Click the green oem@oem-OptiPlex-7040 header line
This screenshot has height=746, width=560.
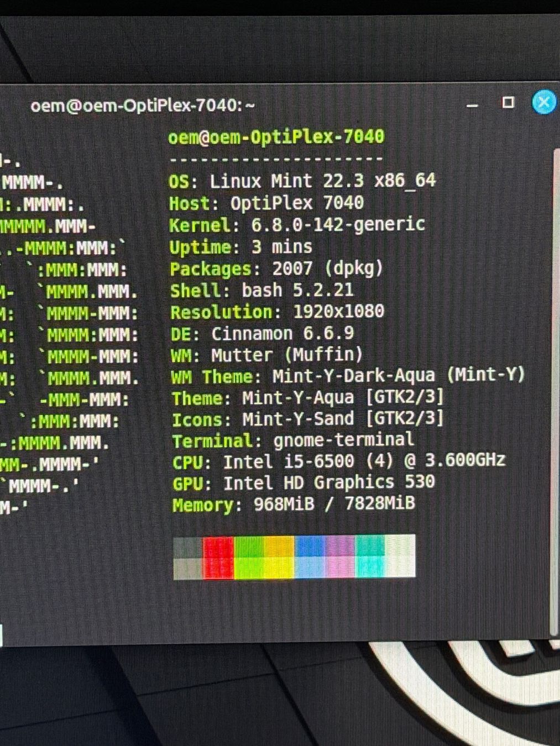click(x=276, y=136)
